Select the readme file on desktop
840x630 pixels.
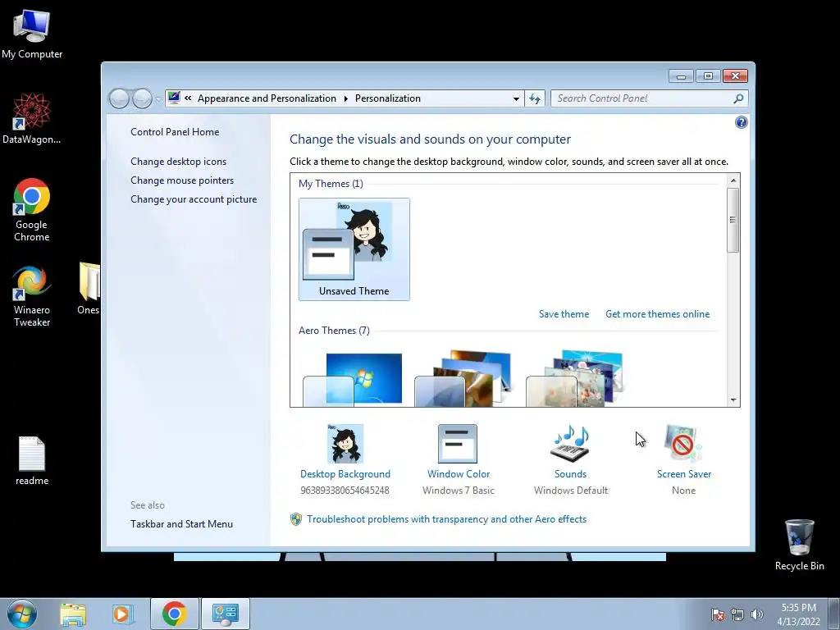coord(32,461)
